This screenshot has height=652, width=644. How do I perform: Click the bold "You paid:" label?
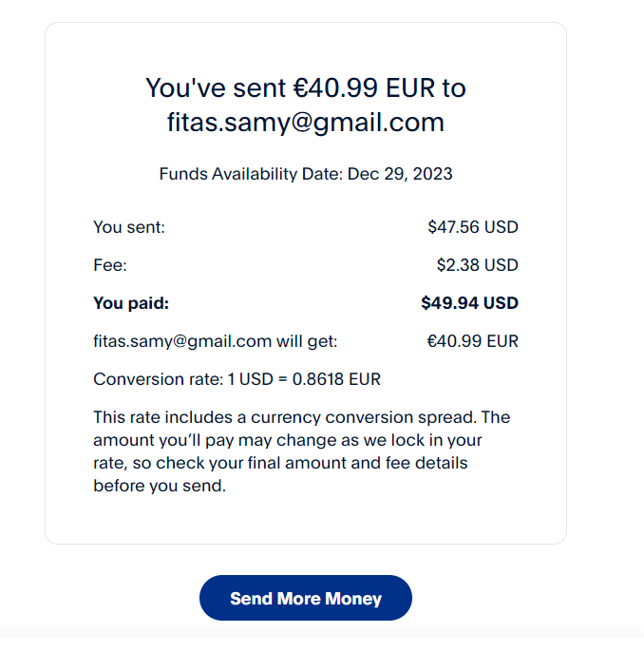point(130,303)
